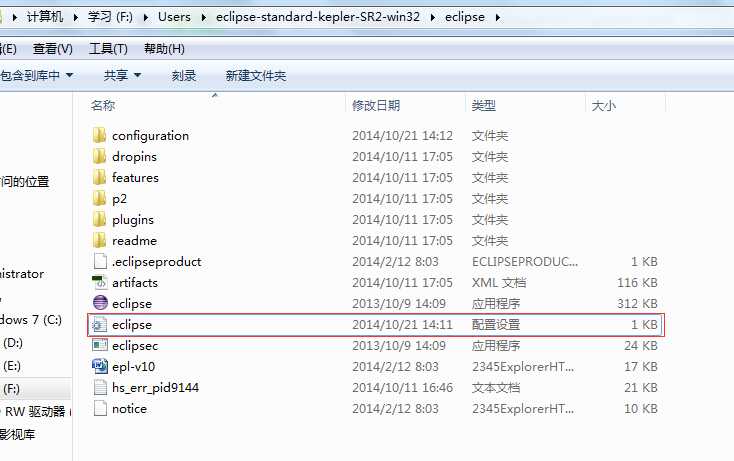Click the artifacts file name
Image resolution: width=734 pixels, height=461 pixels.
pyautogui.click(x=135, y=282)
